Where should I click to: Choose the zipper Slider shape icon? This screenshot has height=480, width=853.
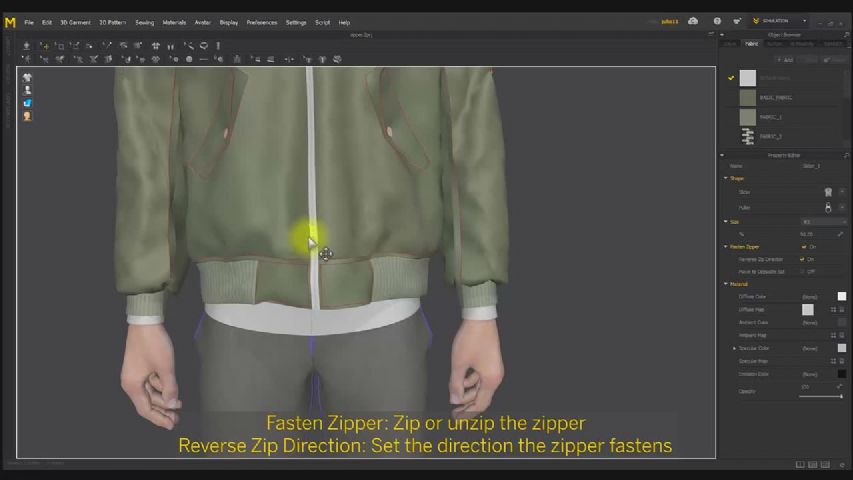point(828,192)
